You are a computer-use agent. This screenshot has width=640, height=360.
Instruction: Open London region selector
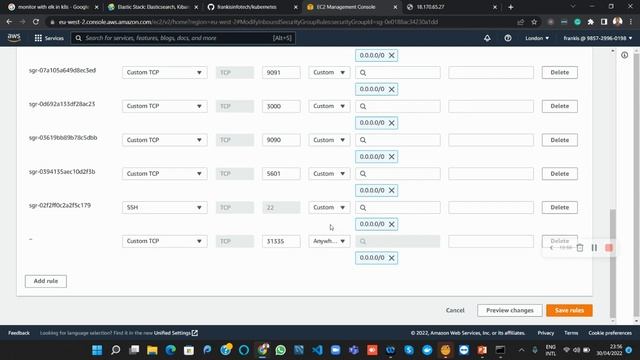[x=537, y=38]
